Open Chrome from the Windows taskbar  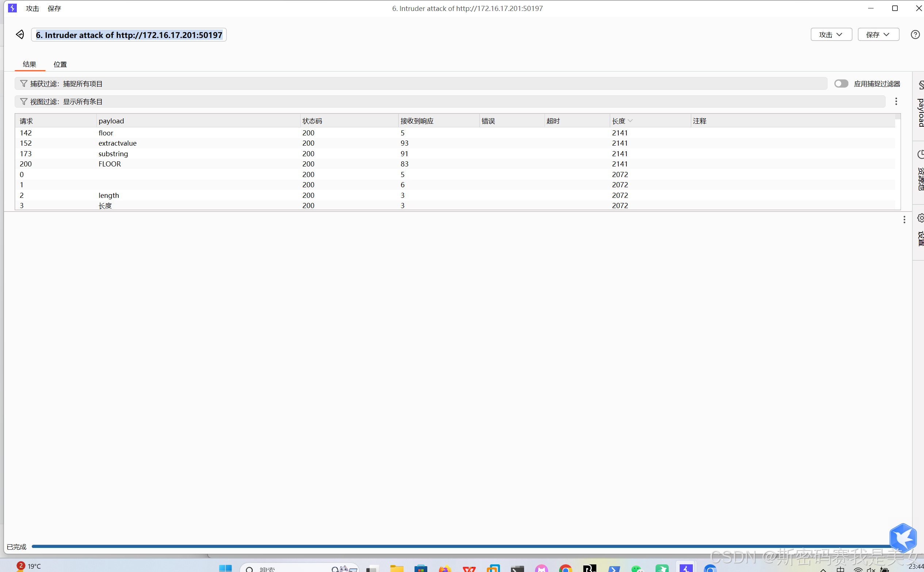[565, 568]
